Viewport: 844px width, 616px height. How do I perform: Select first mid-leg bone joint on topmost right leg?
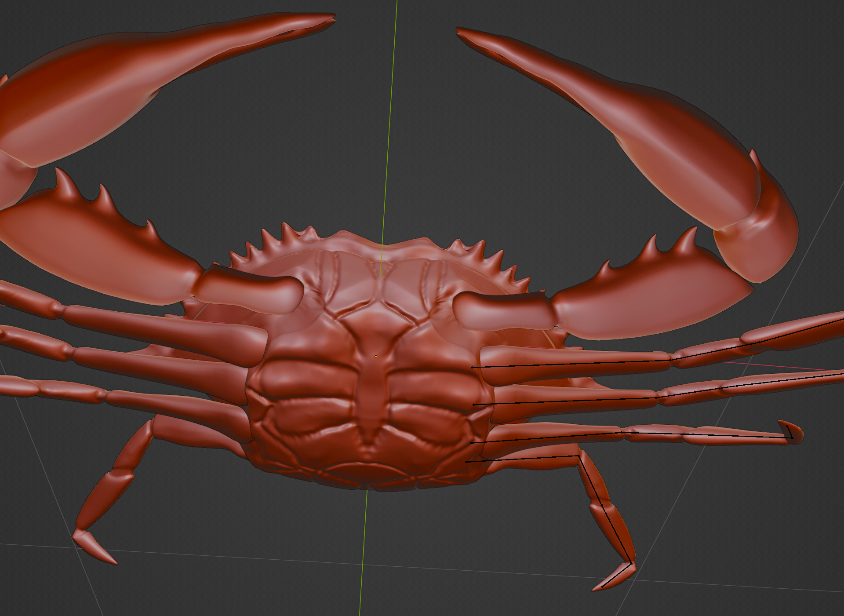(671, 360)
